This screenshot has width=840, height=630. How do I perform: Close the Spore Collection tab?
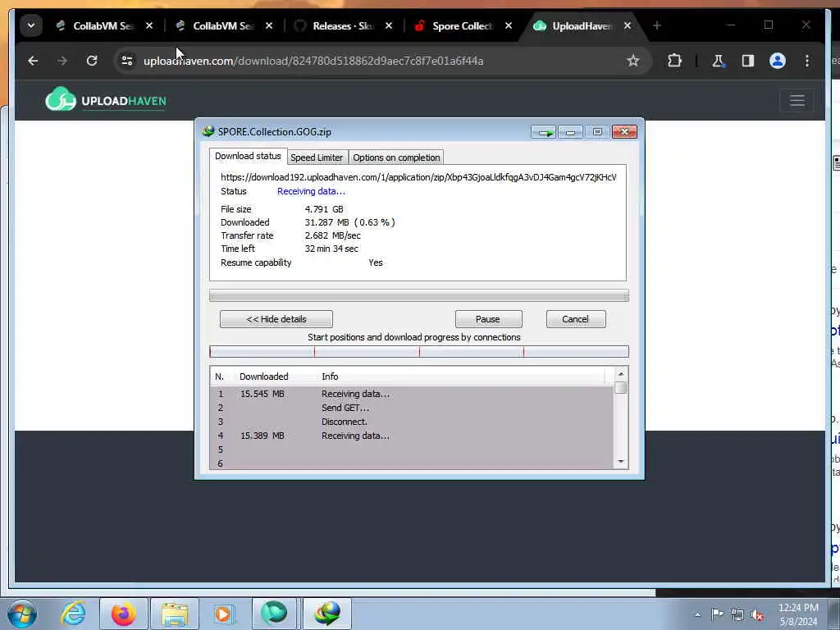[x=509, y=25]
